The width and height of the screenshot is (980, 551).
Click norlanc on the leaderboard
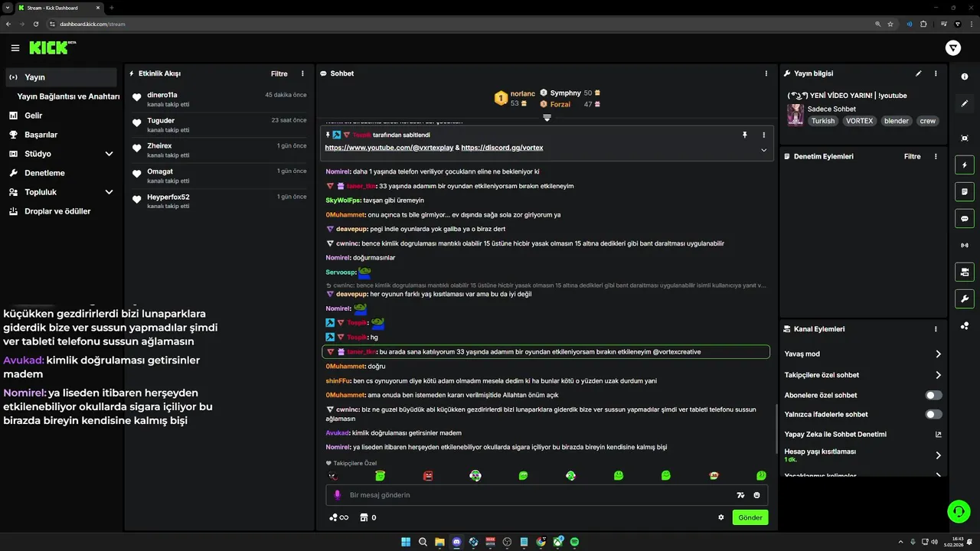tap(523, 93)
